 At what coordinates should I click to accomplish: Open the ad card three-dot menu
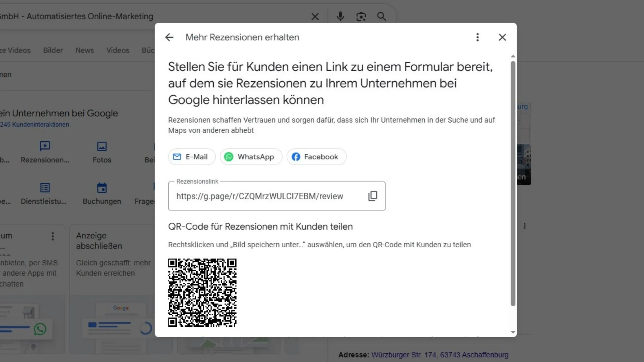pos(53,236)
